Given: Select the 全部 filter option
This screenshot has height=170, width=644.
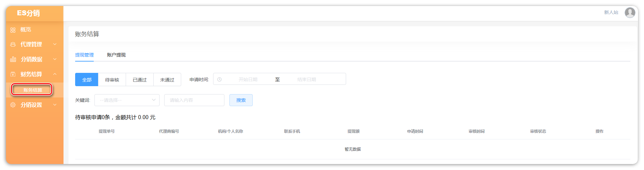Looking at the screenshot, I should tap(87, 80).
